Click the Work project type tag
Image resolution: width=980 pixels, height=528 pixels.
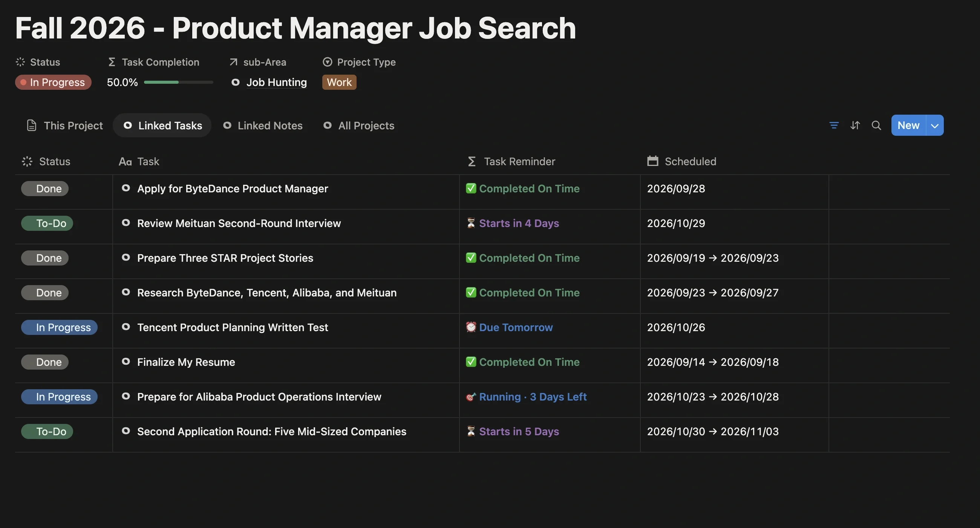(339, 82)
